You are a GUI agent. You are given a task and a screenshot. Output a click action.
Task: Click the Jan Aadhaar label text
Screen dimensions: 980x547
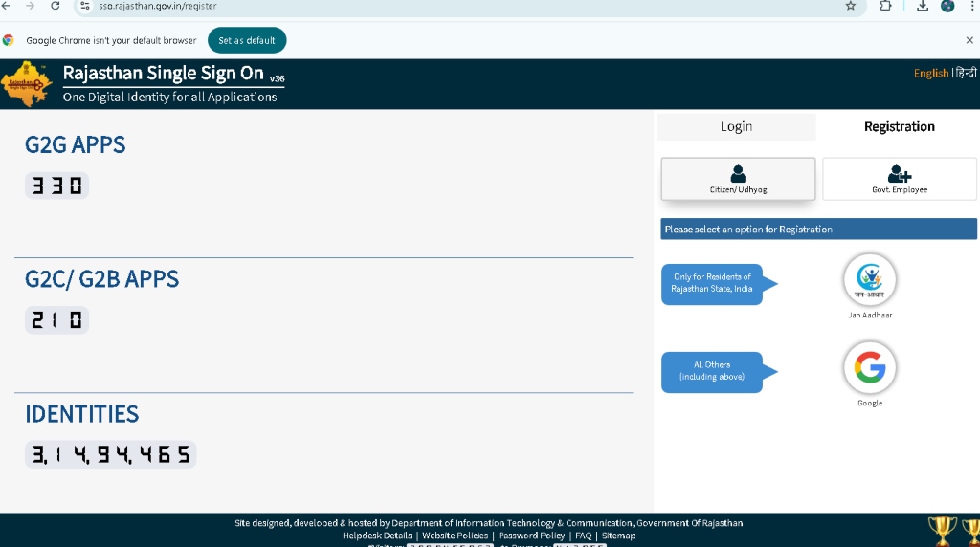[x=869, y=315]
